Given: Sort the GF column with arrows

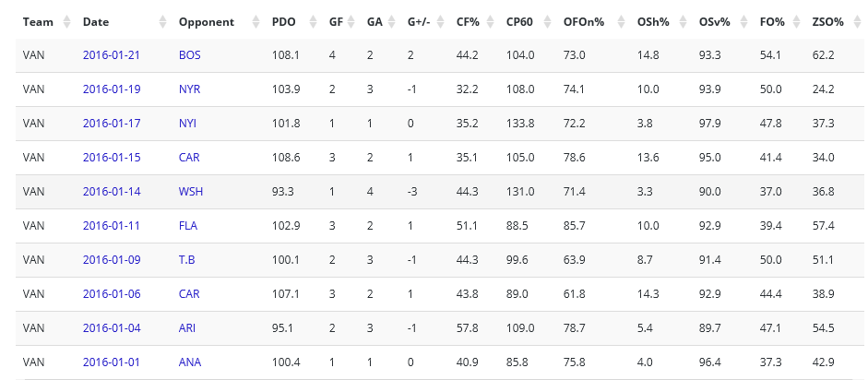Looking at the screenshot, I should [351, 21].
